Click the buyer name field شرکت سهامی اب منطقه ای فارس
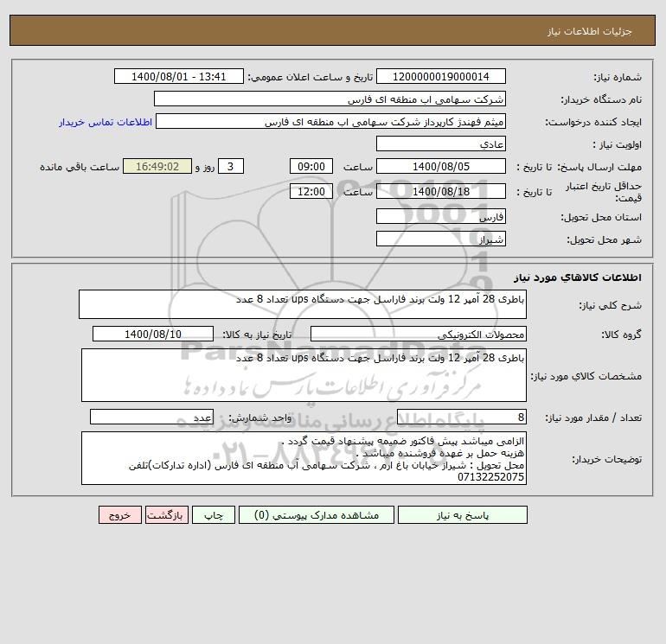Viewport: 666px width, 644px height. (330, 99)
